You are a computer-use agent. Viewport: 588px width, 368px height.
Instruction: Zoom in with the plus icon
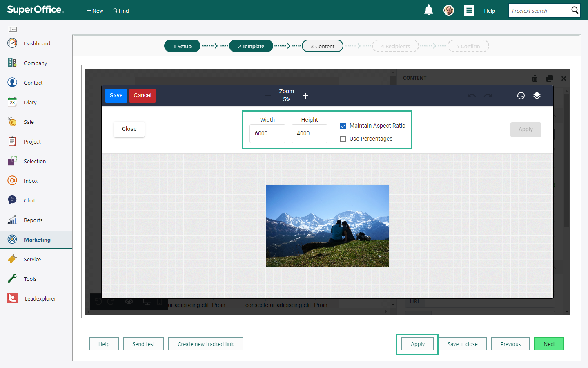click(x=305, y=96)
